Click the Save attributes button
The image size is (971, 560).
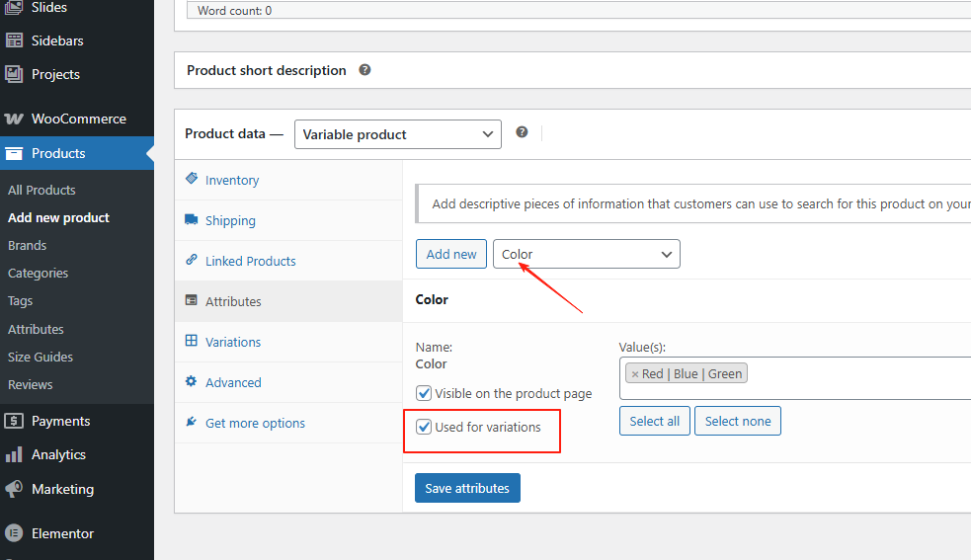[x=467, y=488]
